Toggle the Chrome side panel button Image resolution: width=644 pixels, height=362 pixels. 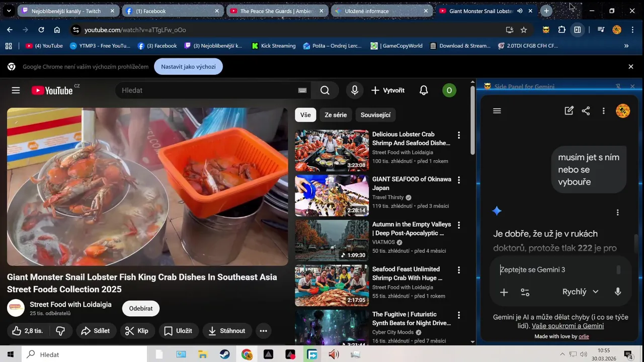point(578,30)
